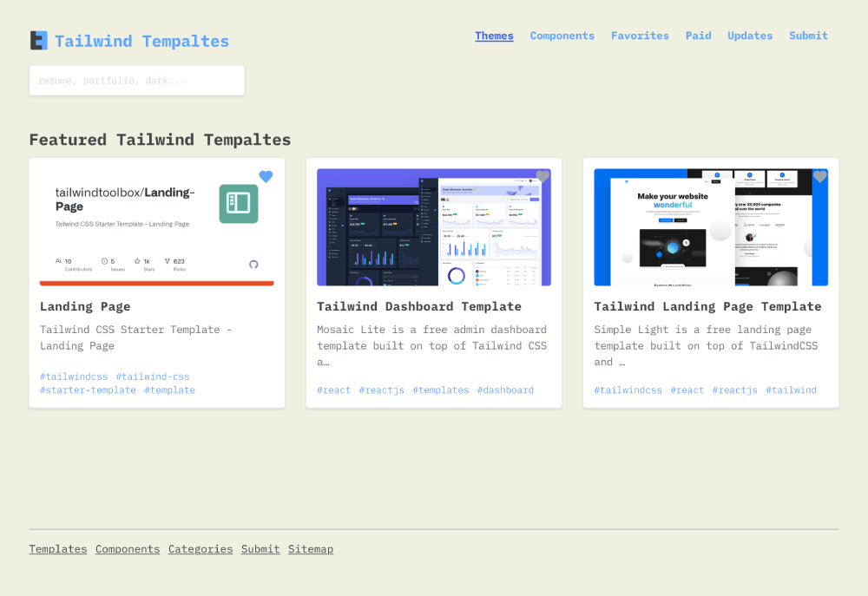Click 'Tailwind CSS Starter Template - Landing Page' description
This screenshot has height=596, width=868.
click(x=135, y=337)
